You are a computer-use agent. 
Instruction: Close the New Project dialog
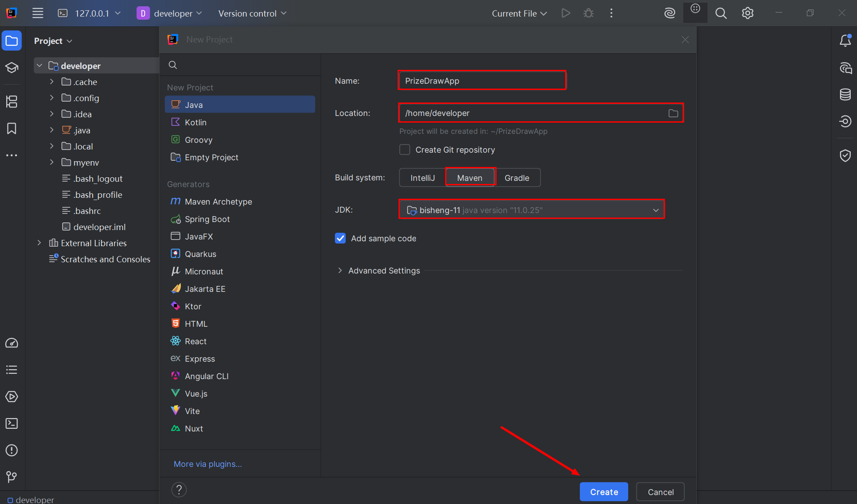685,39
